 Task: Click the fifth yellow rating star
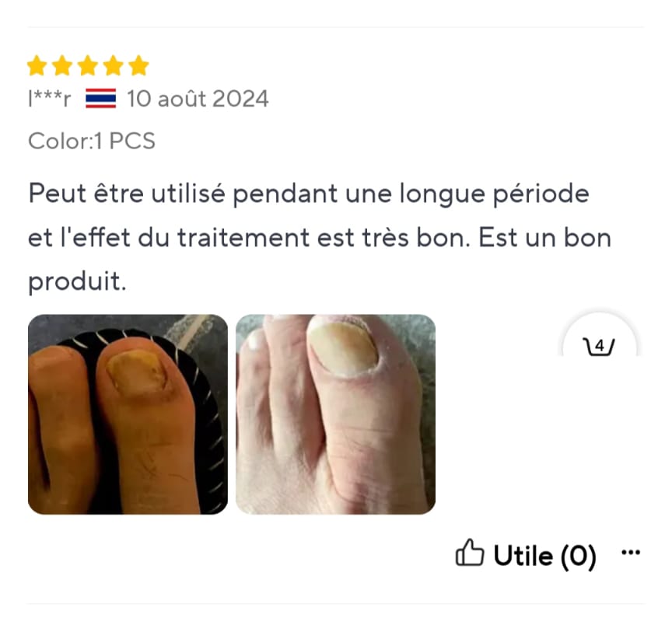click(x=139, y=65)
